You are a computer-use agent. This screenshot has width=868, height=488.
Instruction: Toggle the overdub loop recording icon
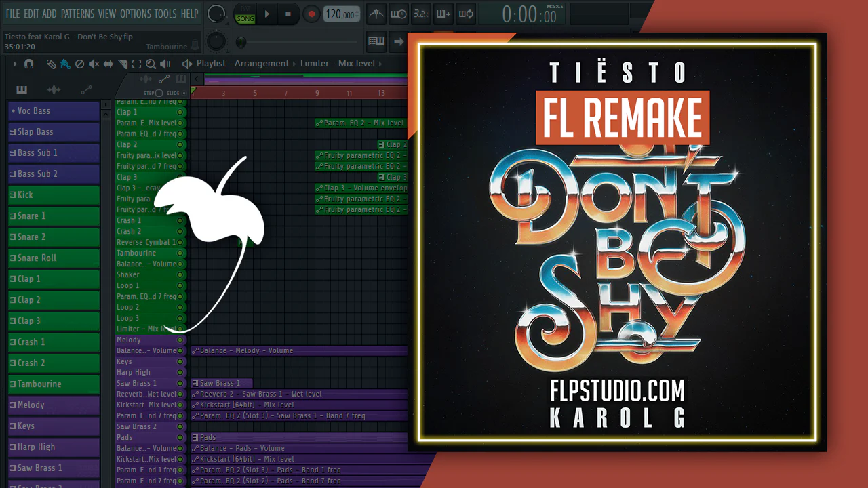click(x=465, y=14)
